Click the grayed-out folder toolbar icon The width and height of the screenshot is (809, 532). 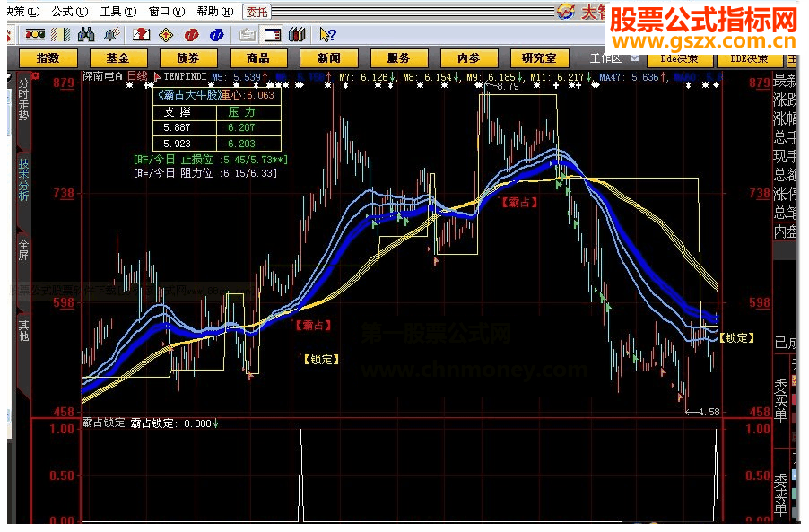click(248, 35)
